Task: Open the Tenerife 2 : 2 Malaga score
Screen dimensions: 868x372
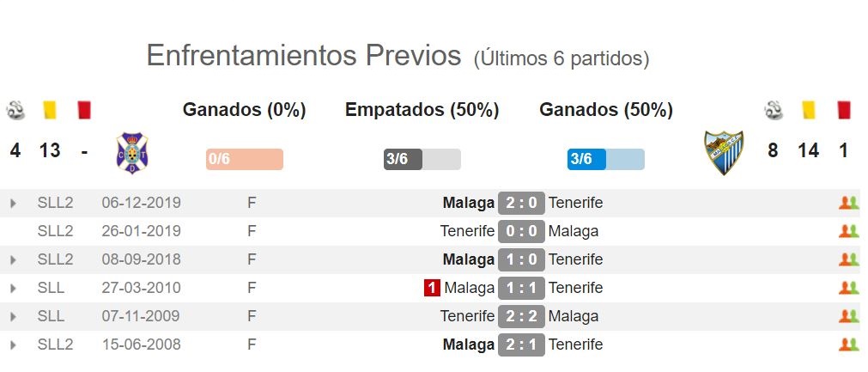Action: pyautogui.click(x=521, y=316)
